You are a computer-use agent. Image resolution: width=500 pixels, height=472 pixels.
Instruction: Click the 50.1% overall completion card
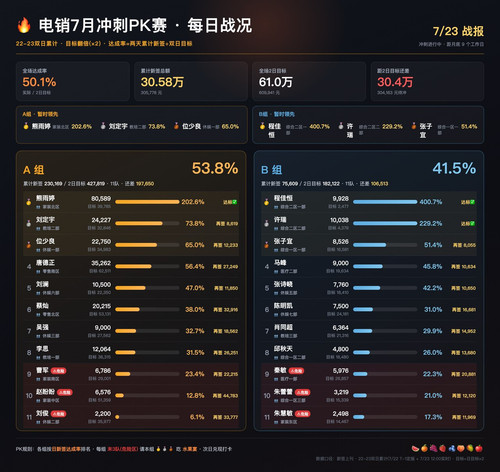pos(73,81)
